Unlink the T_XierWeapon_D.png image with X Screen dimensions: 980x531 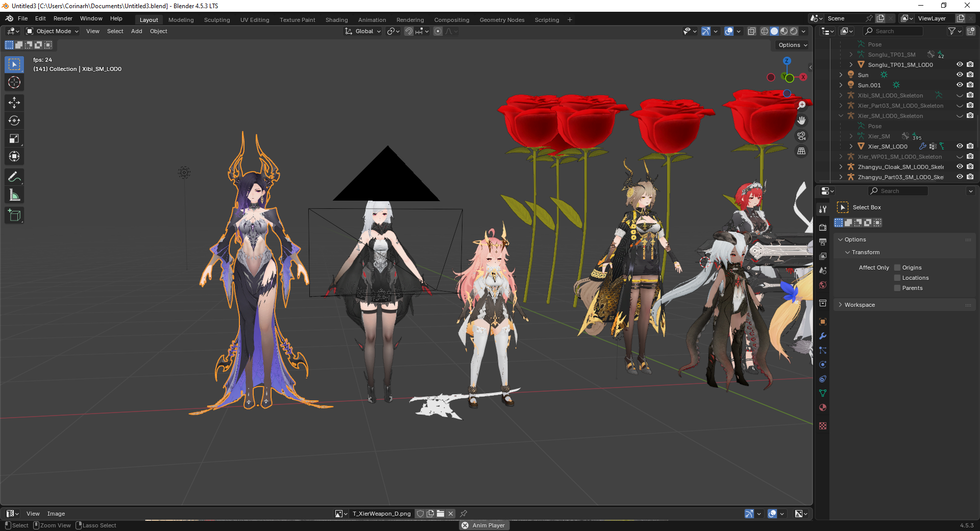[x=451, y=514]
